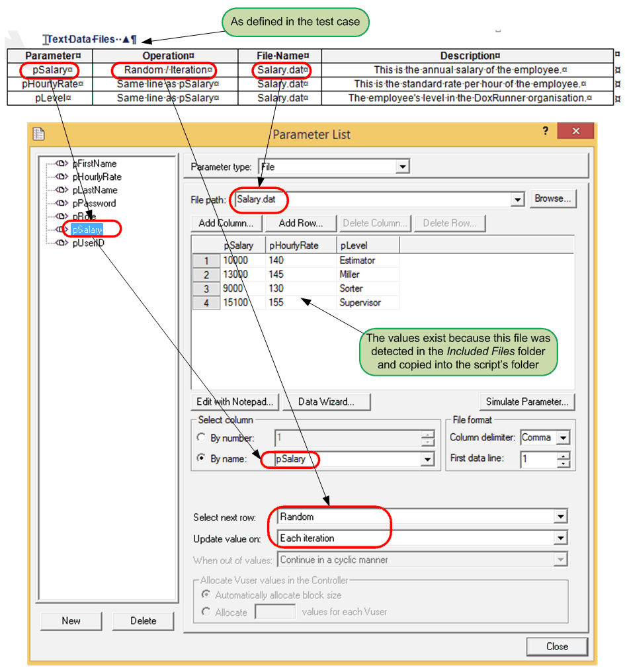Screen dimensions: 625x672
Task: Select the highlighted pSalary tree item
Action: [x=87, y=230]
